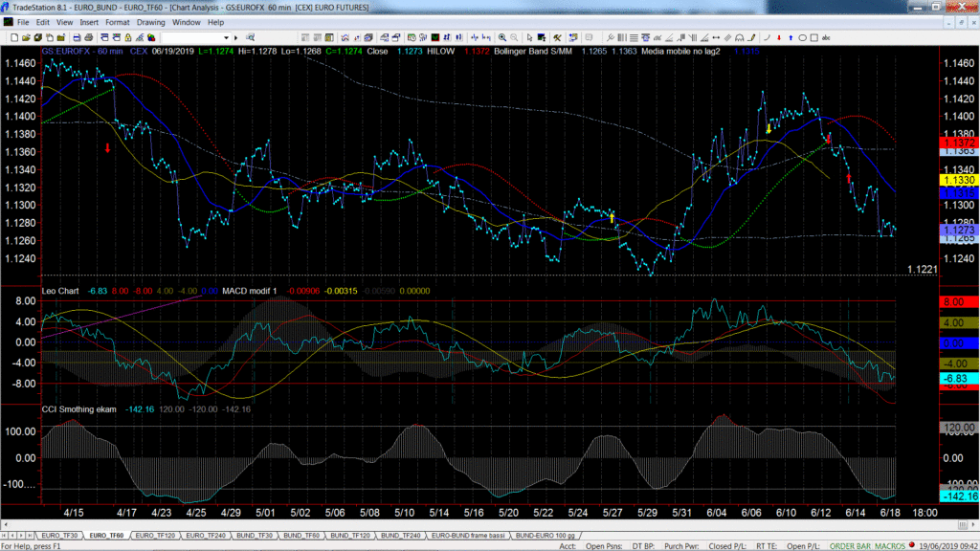Image resolution: width=980 pixels, height=551 pixels.
Task: Click the yellow 1.1330 price axis marker
Action: pyautogui.click(x=958, y=180)
